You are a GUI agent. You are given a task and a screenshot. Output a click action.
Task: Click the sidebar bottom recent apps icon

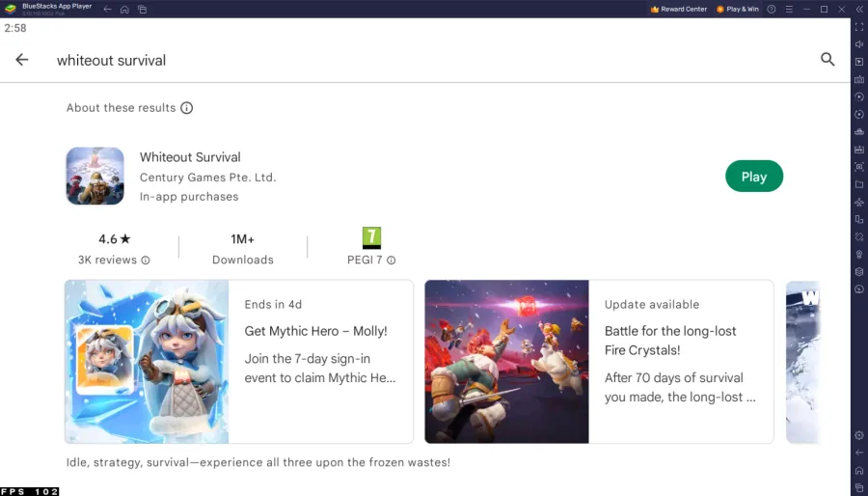click(859, 487)
